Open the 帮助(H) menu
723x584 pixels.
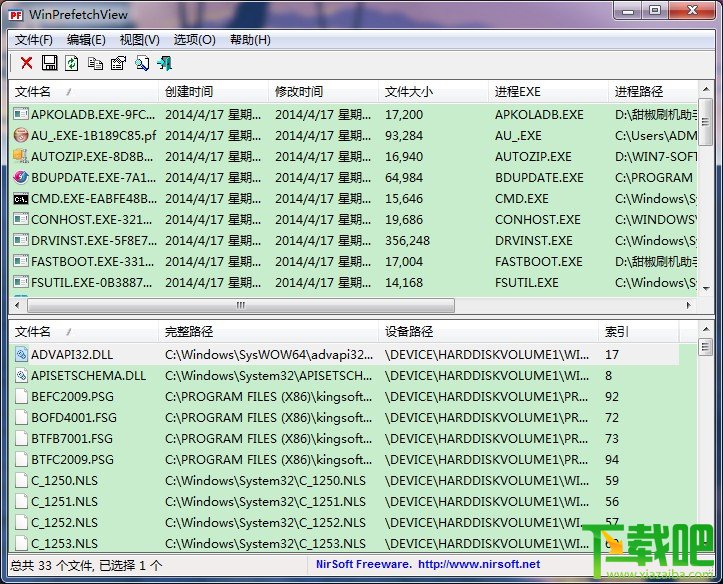(x=250, y=40)
